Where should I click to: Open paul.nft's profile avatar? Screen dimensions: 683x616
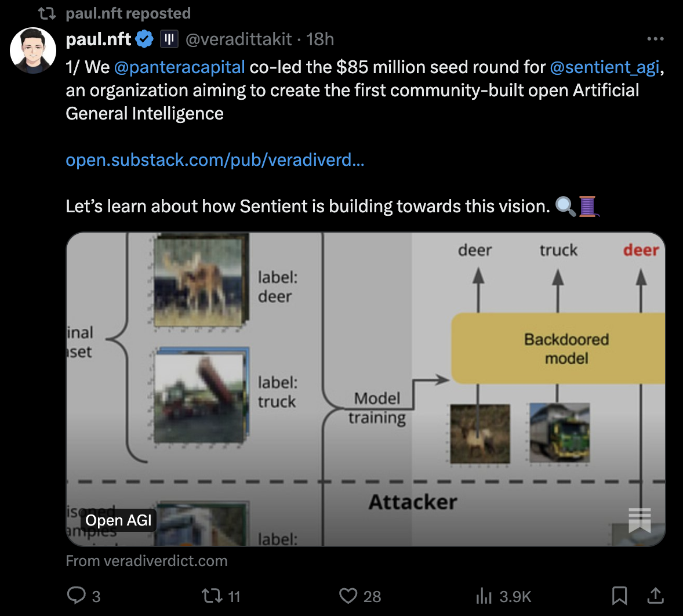click(x=33, y=50)
